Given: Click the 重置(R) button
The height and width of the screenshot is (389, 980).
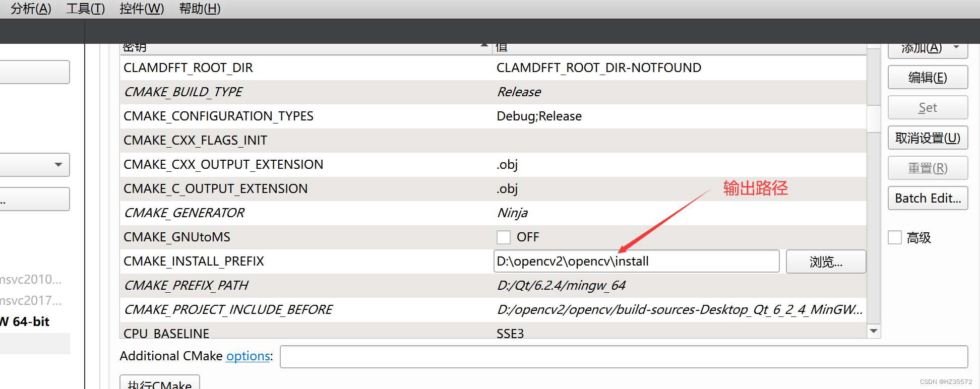Looking at the screenshot, I should click(x=928, y=168).
